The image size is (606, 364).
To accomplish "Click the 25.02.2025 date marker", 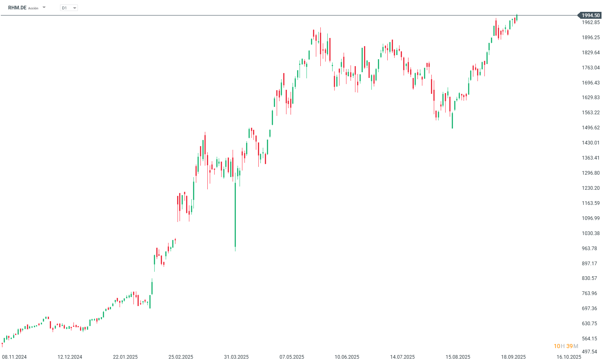I will [x=181, y=357].
